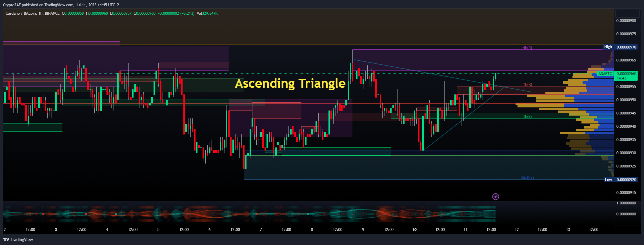Click date label 7 on time axis
The image size is (644, 245).
[x=261, y=229]
